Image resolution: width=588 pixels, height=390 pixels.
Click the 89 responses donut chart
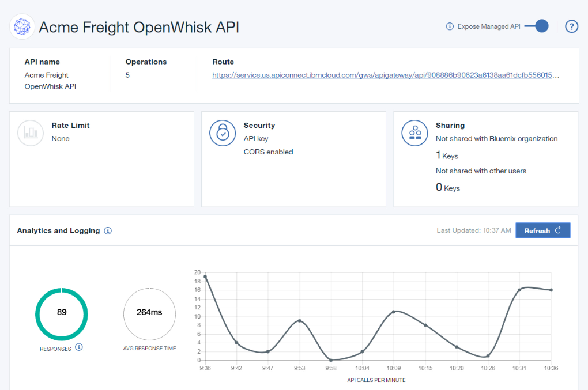(62, 313)
